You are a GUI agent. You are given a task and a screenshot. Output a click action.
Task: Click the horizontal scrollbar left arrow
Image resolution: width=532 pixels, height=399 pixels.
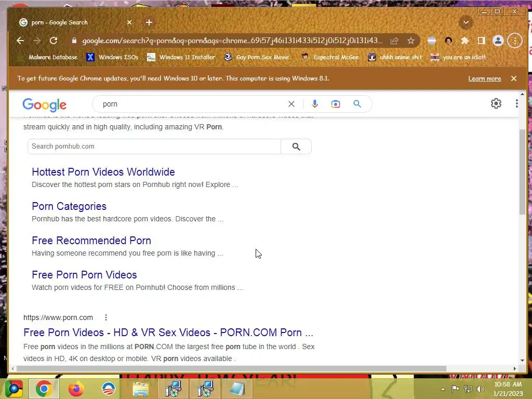12,368
